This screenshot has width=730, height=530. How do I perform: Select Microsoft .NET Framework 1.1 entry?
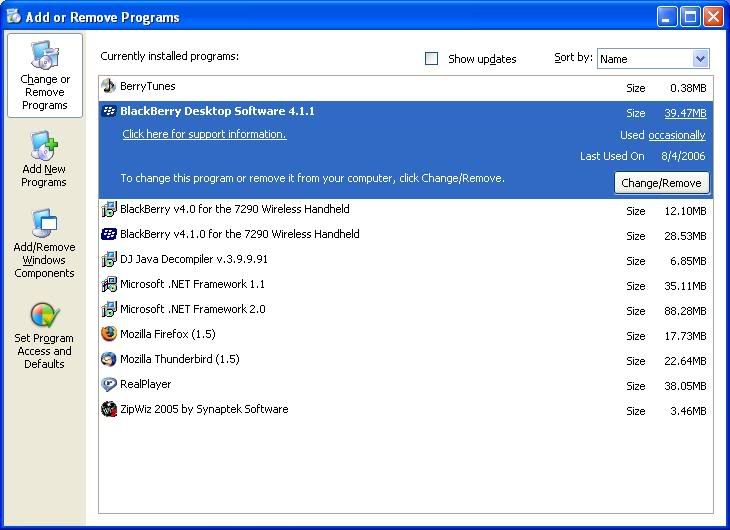click(192, 284)
